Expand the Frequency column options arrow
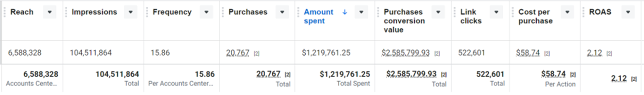The image size is (644, 95). 206,12
